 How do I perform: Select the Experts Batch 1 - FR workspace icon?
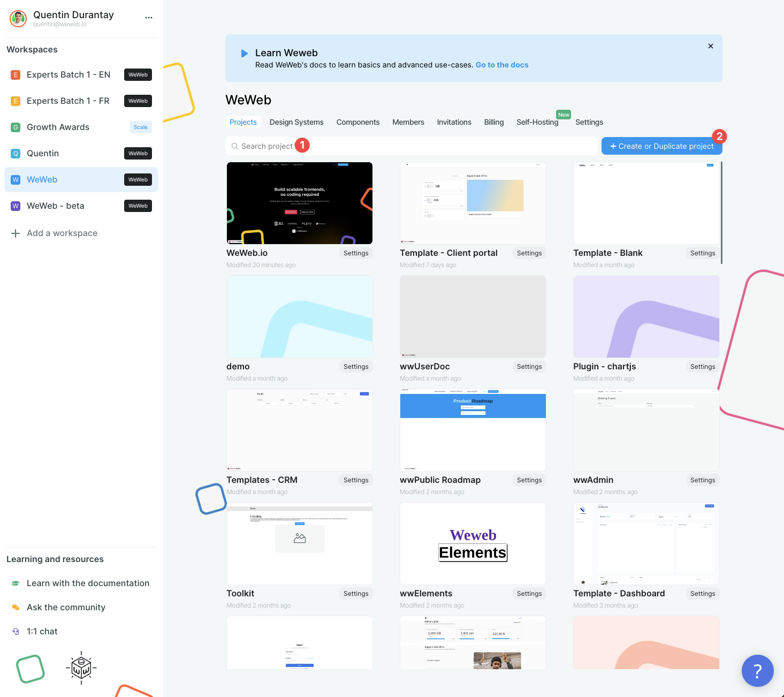15,101
